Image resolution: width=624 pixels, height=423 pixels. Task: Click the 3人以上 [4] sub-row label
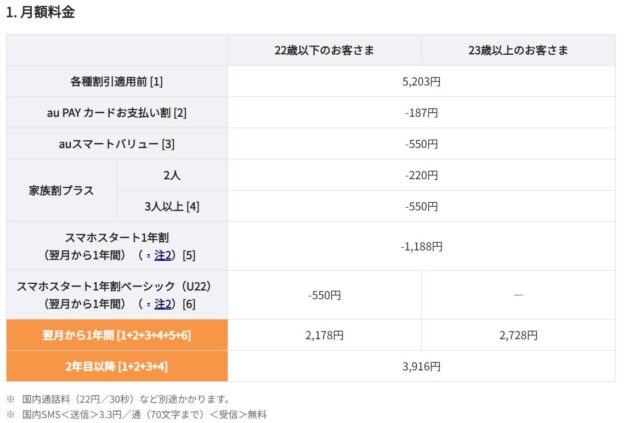[x=172, y=207]
